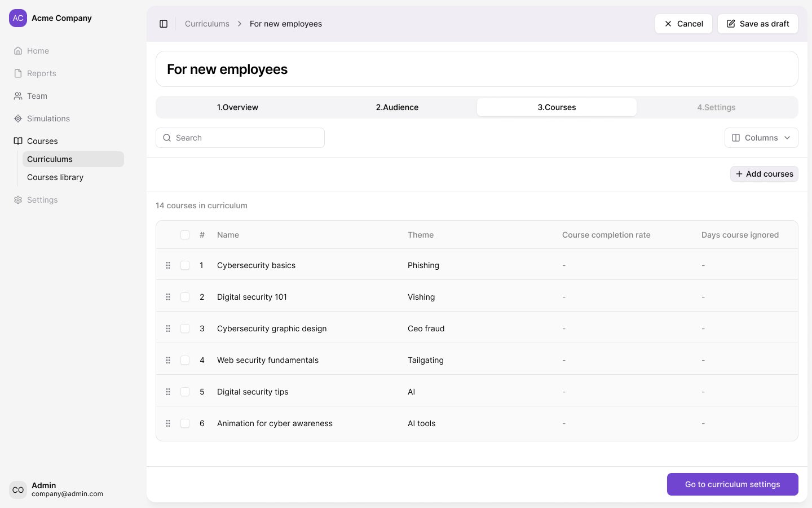Select all courses with header checkbox
This screenshot has height=508, width=812.
185,235
